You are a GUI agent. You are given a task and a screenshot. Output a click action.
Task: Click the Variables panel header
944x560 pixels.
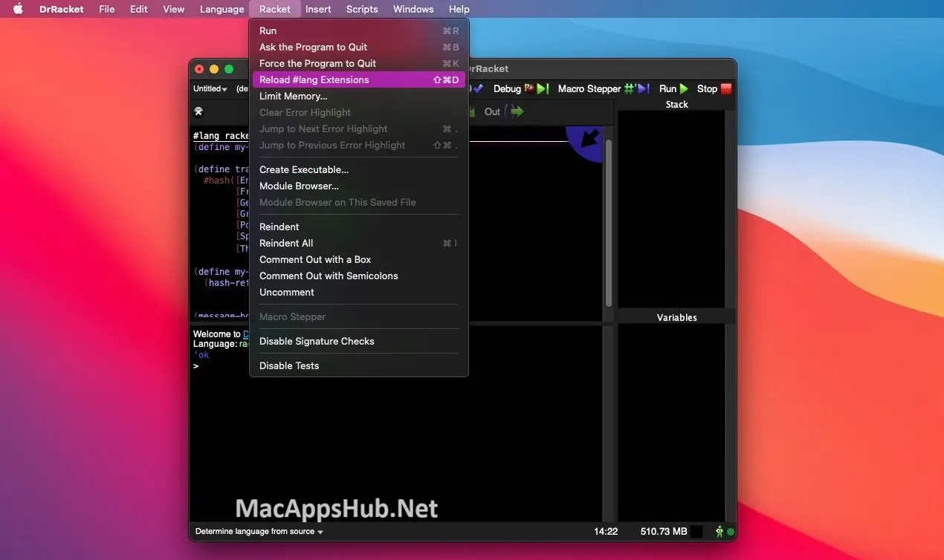[676, 317]
